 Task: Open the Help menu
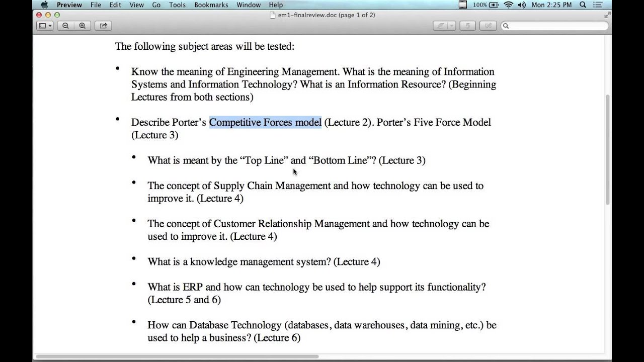pos(276,5)
